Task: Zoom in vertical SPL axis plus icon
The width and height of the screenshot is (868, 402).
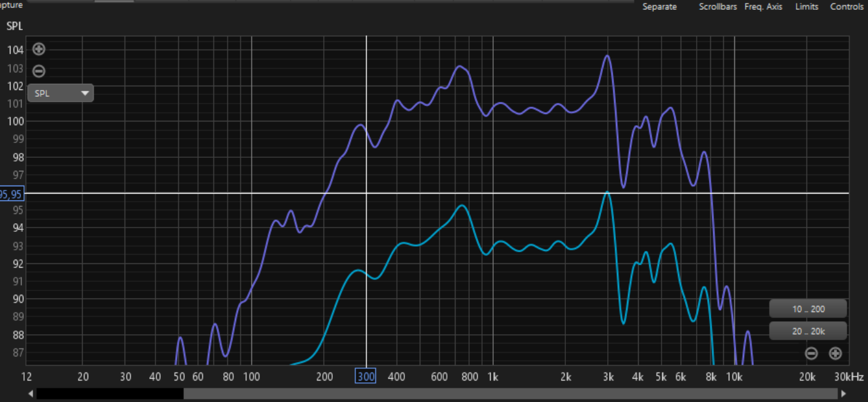Action: (39, 49)
